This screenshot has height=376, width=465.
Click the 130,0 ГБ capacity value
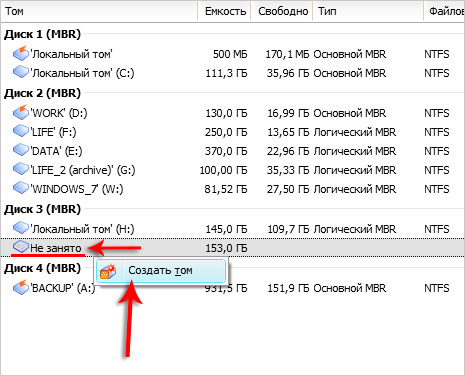(226, 113)
